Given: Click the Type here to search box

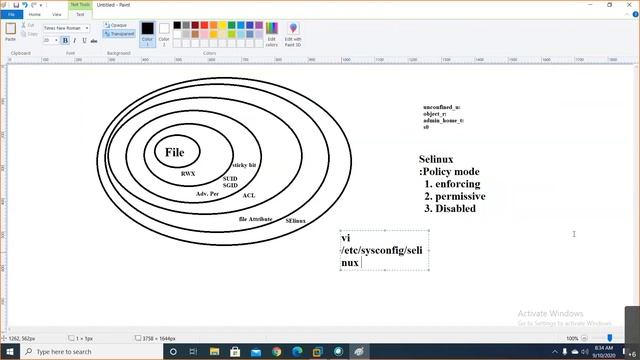Looking at the screenshot, I should (91, 351).
